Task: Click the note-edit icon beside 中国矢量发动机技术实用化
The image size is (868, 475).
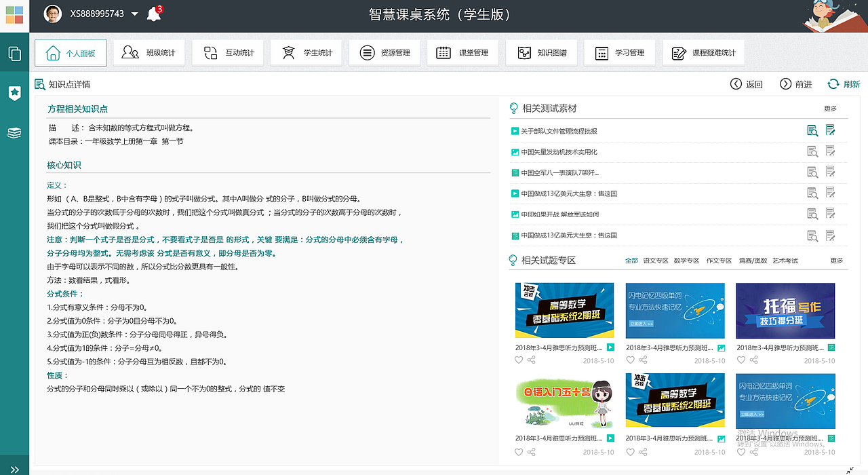Action: click(830, 151)
